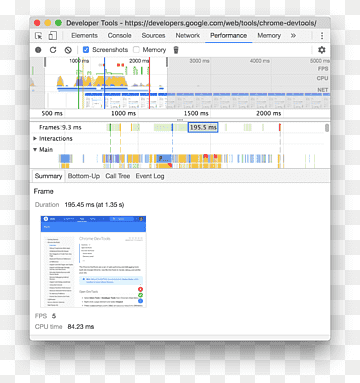The image size is (360, 383).
Task: Click the CPU time 84.23 ms value
Action: [81, 327]
